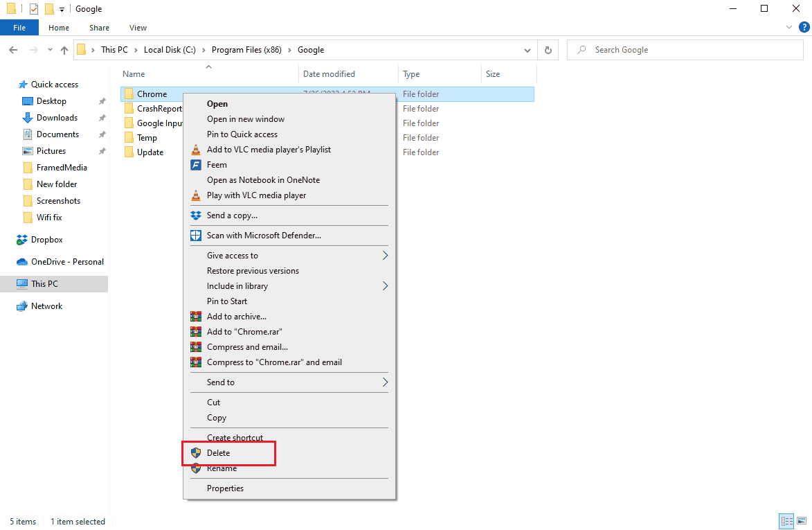Switch to details view in status bar
This screenshot has height=530, width=812.
point(786,522)
